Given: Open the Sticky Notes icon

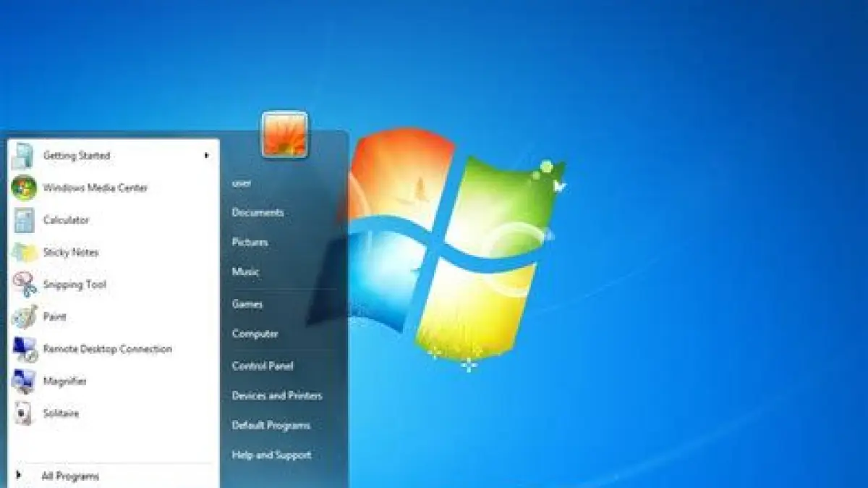Looking at the screenshot, I should tap(24, 253).
